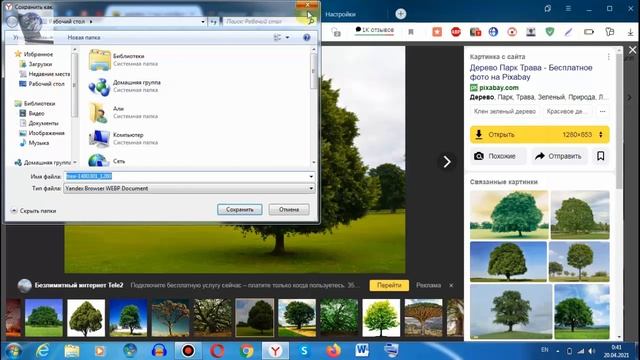The image size is (640, 360).
Task: Open the pixabay.com source link
Action: point(498,87)
